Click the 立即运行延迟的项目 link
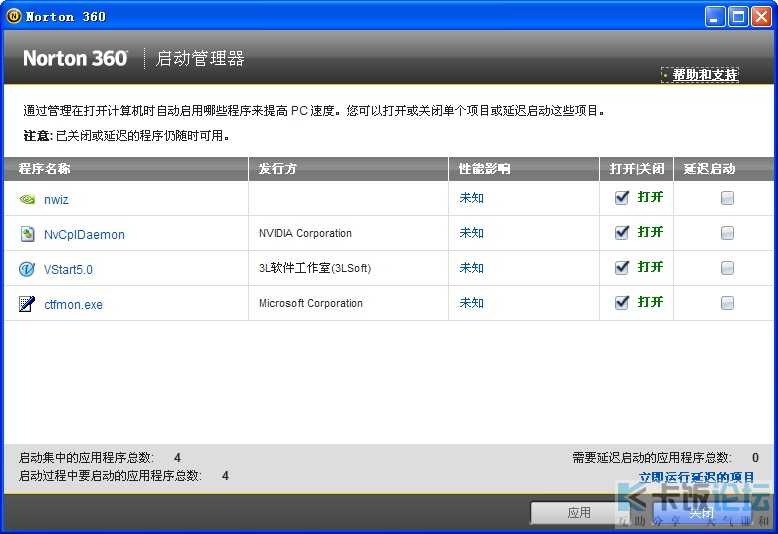 pos(697,477)
